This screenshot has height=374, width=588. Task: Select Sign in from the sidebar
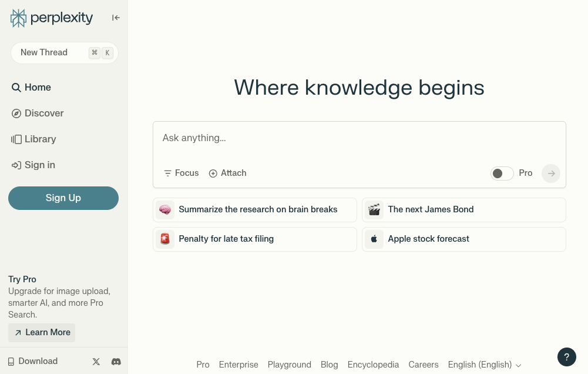[33, 165]
